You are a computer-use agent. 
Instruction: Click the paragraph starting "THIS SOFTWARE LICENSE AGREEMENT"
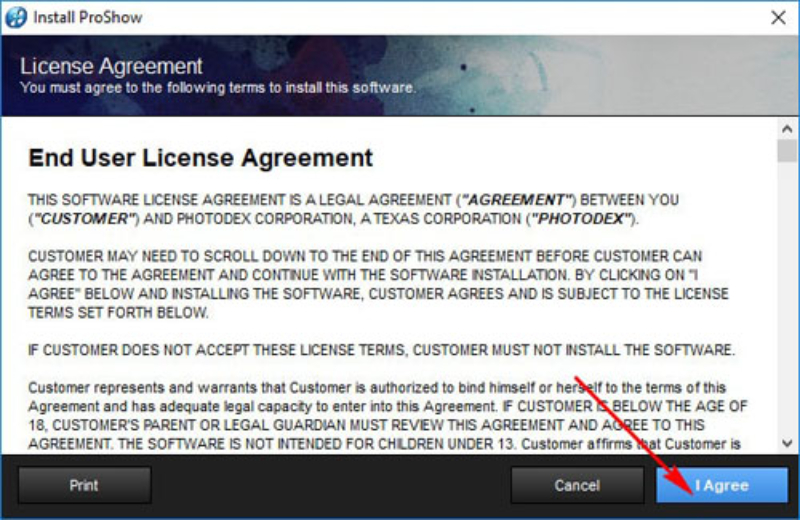(x=353, y=209)
